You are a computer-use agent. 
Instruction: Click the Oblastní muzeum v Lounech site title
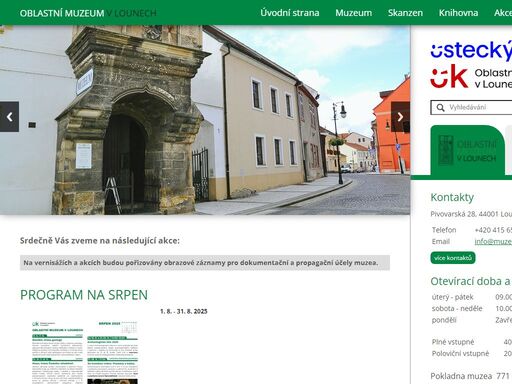click(x=88, y=13)
